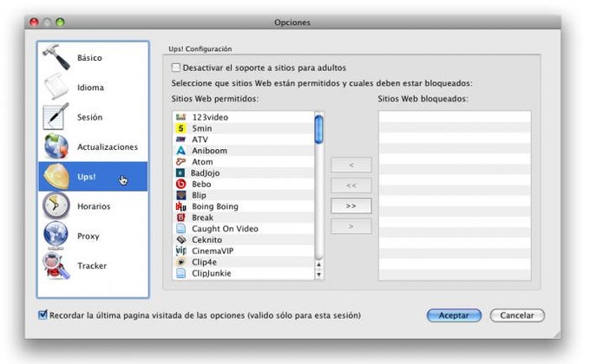The width and height of the screenshot is (590, 364).
Task: Select BadJojo in the permitted list
Action: pyautogui.click(x=244, y=172)
